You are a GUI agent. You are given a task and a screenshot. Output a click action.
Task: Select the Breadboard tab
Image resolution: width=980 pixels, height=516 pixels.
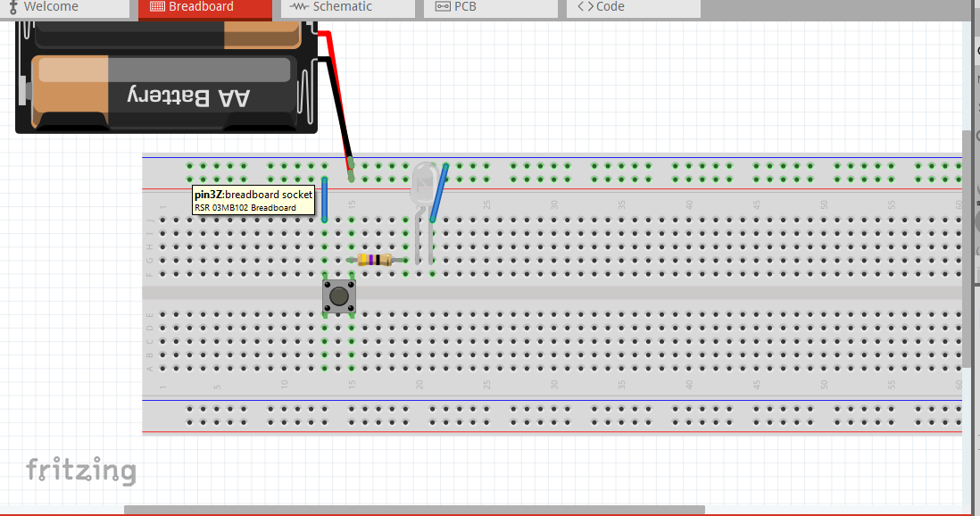coord(202,7)
